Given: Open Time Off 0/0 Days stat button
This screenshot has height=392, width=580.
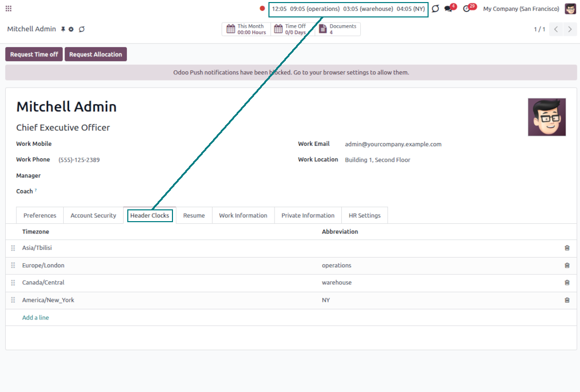Looking at the screenshot, I should point(293,29).
